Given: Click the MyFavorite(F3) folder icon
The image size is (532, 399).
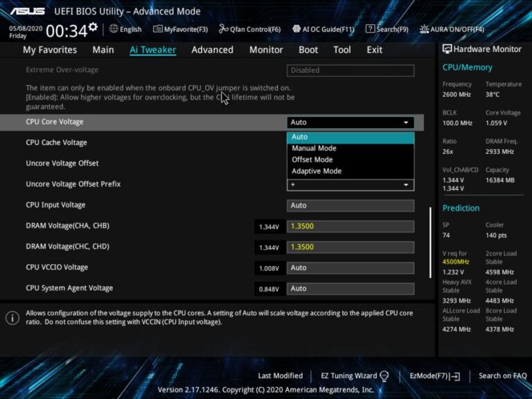Looking at the screenshot, I should (157, 29).
